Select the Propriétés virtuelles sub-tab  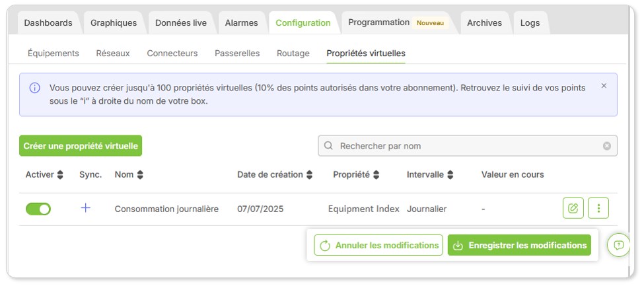coord(366,54)
